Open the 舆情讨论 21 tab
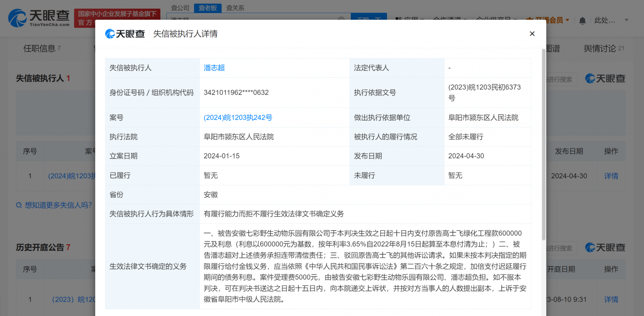The image size is (644, 316). click(604, 49)
